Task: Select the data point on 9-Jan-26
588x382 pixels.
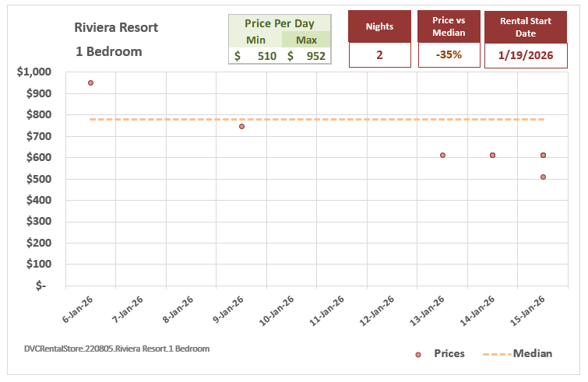Action: click(241, 126)
